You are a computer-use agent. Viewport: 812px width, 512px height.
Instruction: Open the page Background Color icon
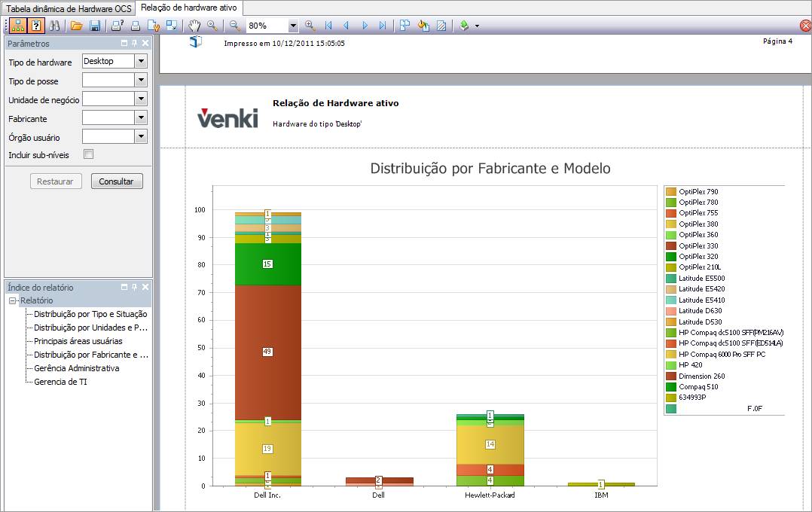[423, 26]
